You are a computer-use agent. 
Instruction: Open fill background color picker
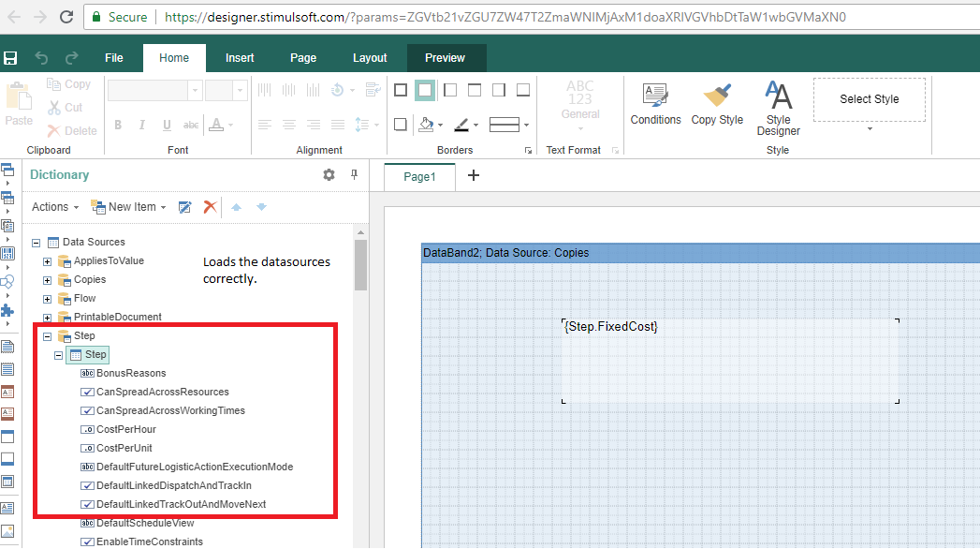click(431, 125)
